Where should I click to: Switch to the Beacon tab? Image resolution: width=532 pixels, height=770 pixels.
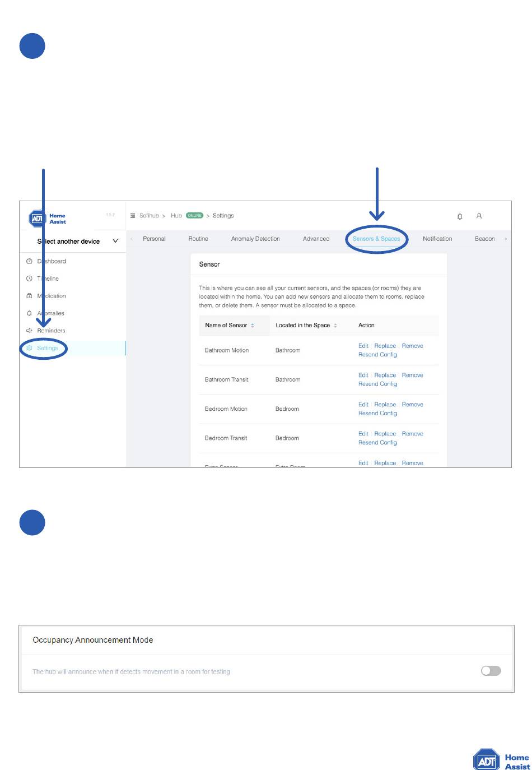485,239
